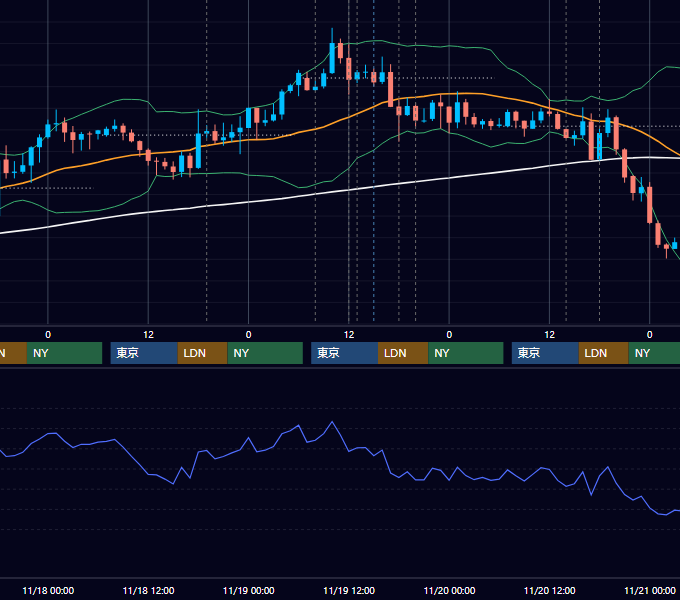This screenshot has width=680, height=600.
Task: Click the 11/19 00:00 date label
Action: (248, 590)
